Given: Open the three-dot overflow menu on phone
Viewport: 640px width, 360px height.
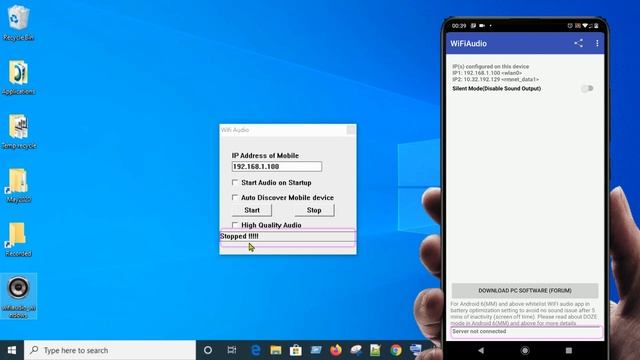Looking at the screenshot, I should (x=597, y=43).
